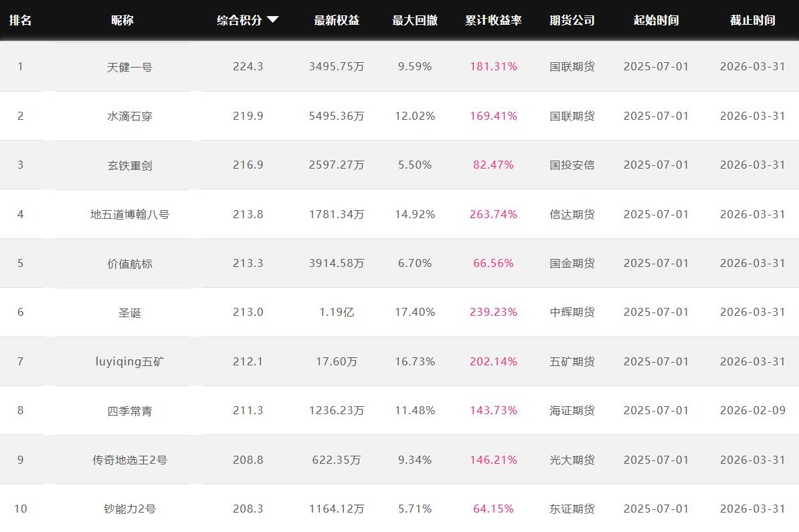Viewport: 799px width, 532px height.
Task: View 地五道博翰八号 account page
Action: (x=130, y=214)
